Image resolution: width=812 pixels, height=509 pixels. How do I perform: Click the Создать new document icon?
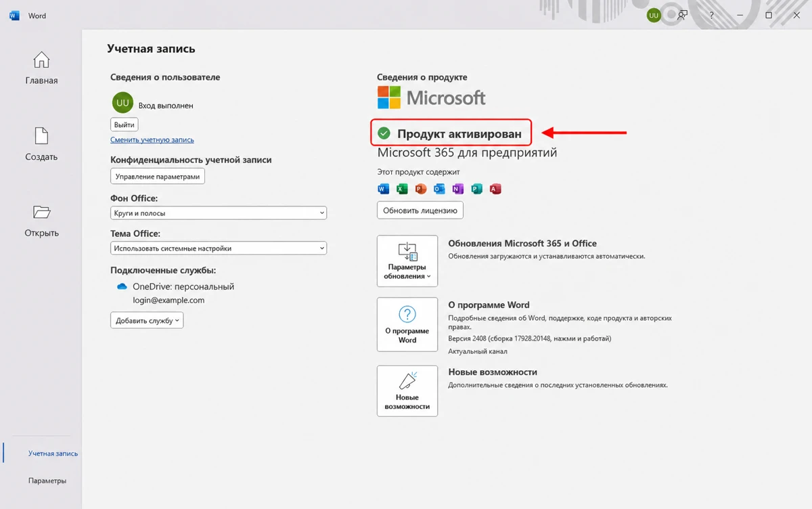pos(41,136)
